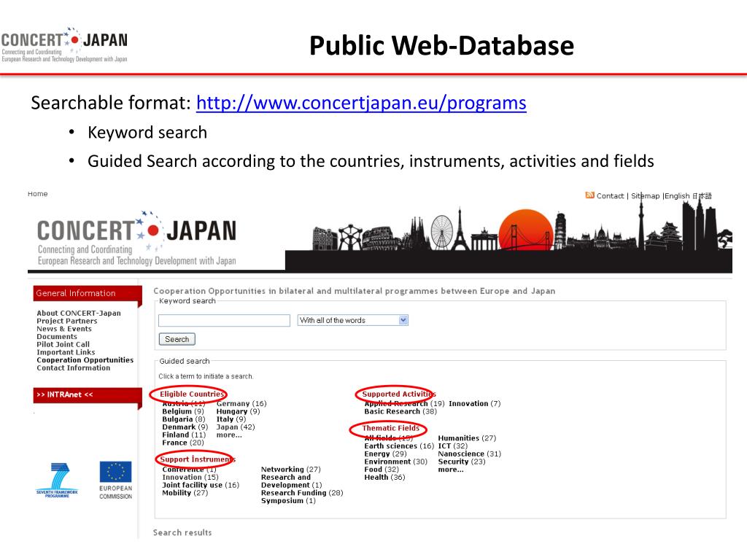Select Research and Development (1)
This screenshot has width=747, height=560.
(x=291, y=481)
